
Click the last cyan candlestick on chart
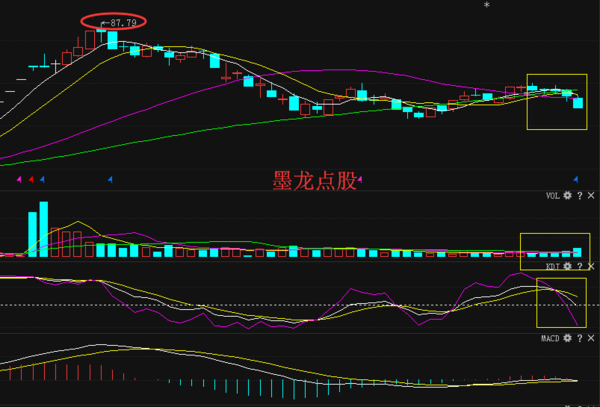point(578,102)
